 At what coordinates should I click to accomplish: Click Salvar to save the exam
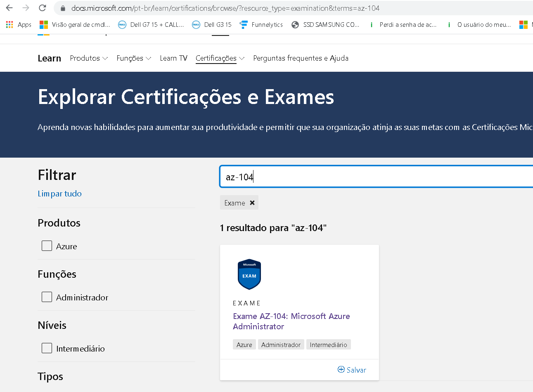pos(356,370)
